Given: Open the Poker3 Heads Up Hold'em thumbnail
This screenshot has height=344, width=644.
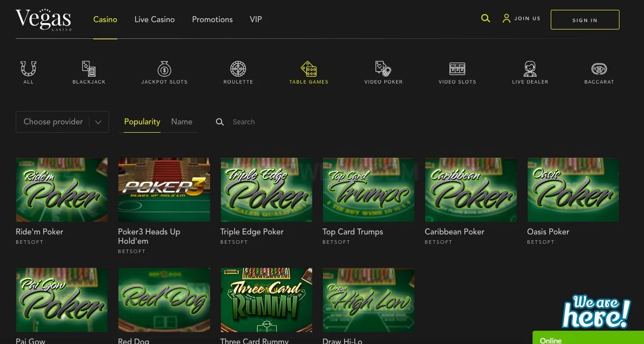Looking at the screenshot, I should (x=164, y=190).
